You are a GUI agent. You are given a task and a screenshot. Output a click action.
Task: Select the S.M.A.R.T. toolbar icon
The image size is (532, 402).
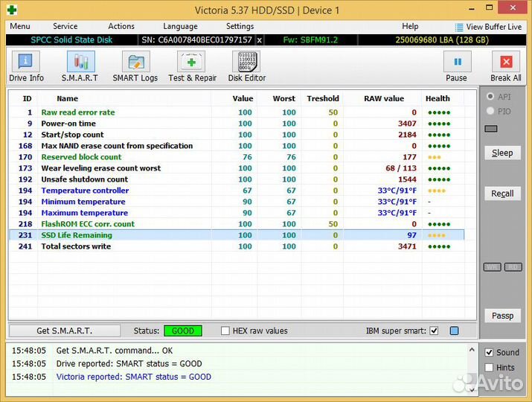80,66
